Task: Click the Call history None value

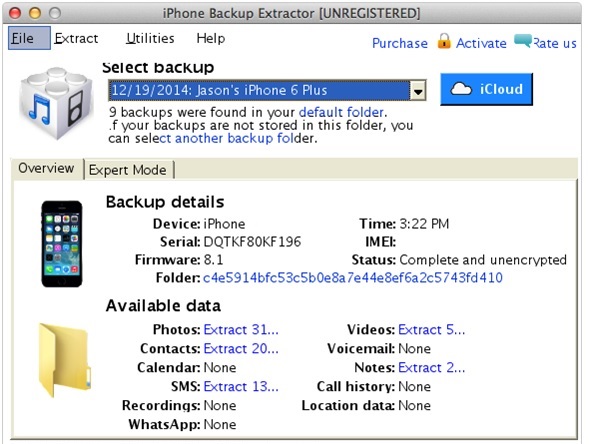Action: coord(414,387)
